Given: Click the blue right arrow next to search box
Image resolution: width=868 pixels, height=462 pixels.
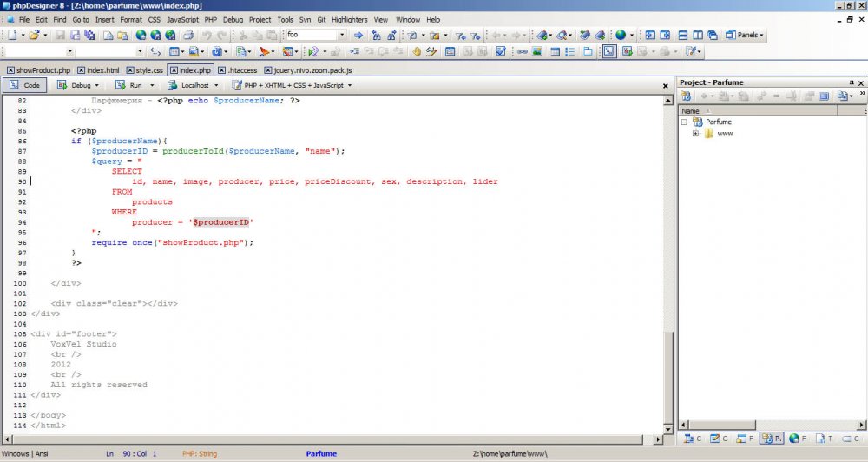Looking at the screenshot, I should (x=358, y=35).
